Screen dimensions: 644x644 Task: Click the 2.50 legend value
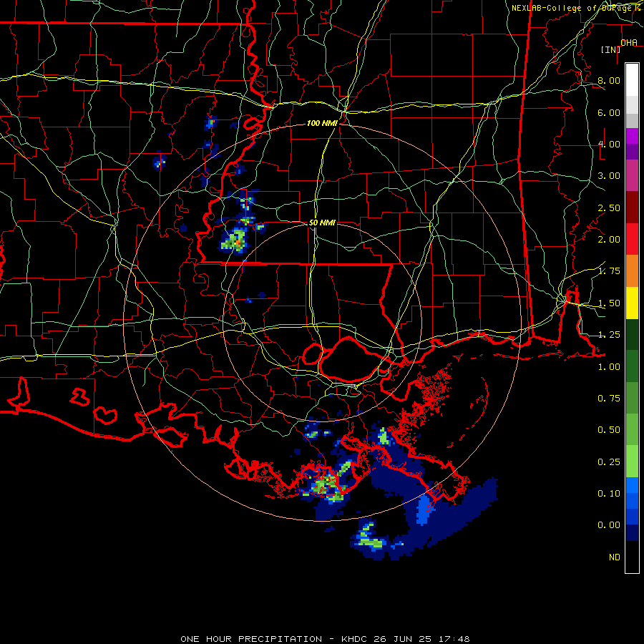(x=609, y=208)
